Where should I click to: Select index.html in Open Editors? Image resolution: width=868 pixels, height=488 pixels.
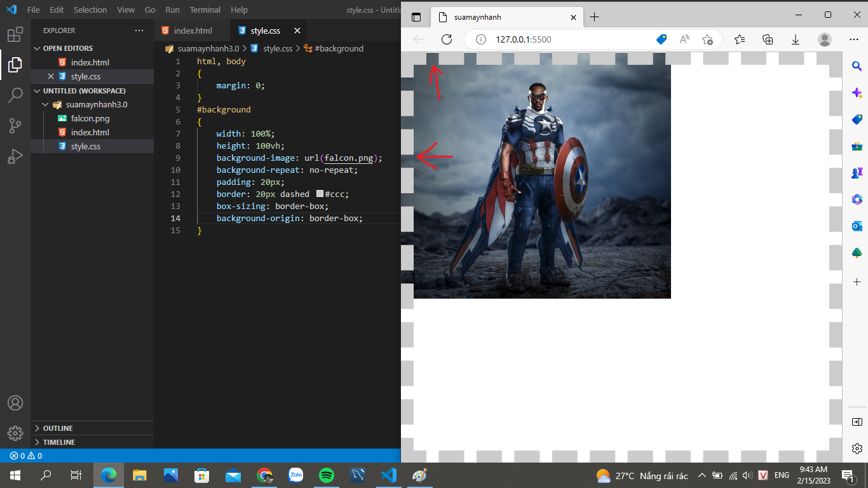(90, 63)
